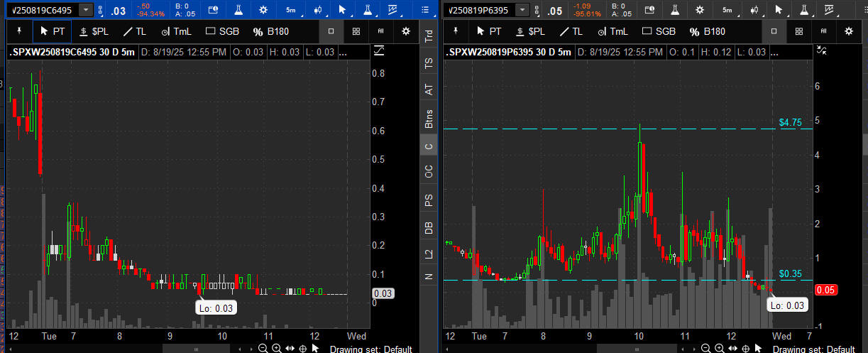Open symbol dropdown for C6495 option
This screenshot has height=353, width=868.
[x=86, y=10]
